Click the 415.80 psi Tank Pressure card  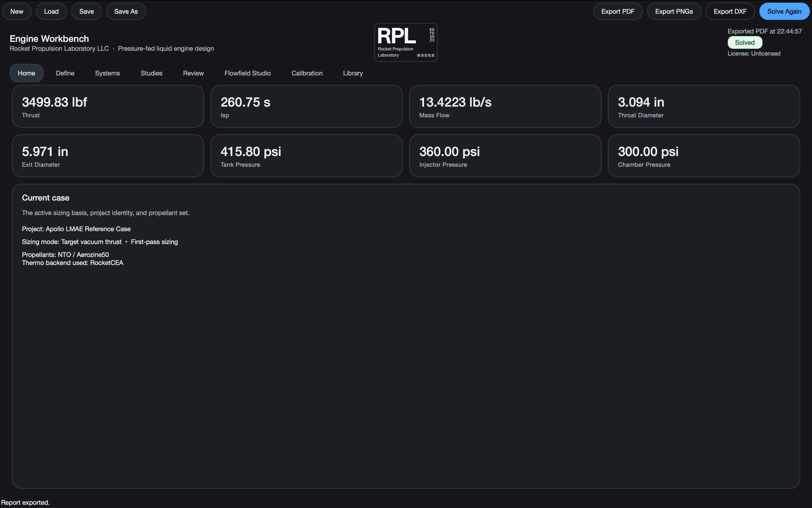pyautogui.click(x=306, y=155)
